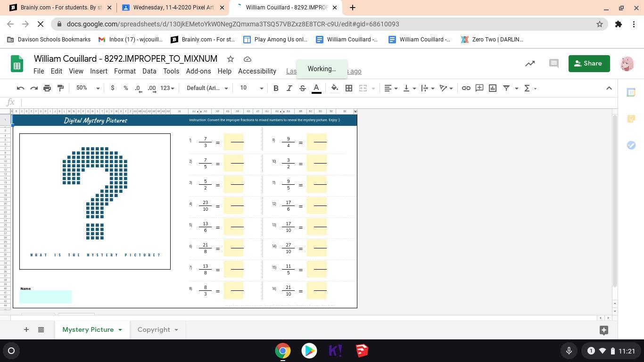Open the Google account avatar
Image resolution: width=644 pixels, height=362 pixels.
[x=627, y=64]
